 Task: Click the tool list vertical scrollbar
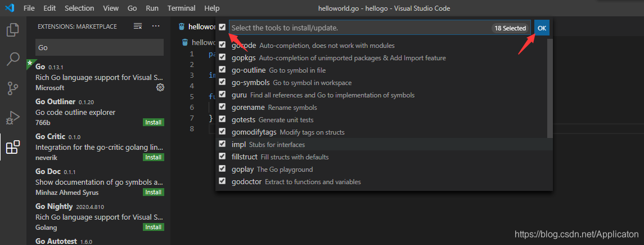coord(550,88)
